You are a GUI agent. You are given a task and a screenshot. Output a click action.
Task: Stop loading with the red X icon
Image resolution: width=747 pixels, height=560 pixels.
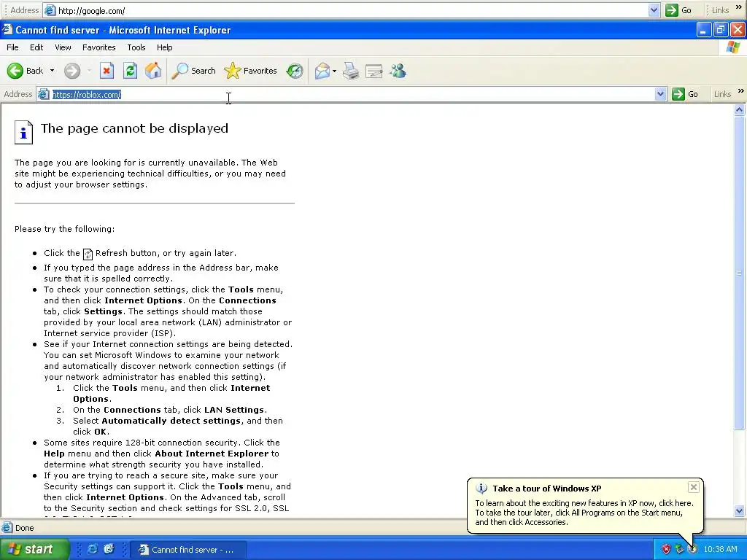coord(107,71)
